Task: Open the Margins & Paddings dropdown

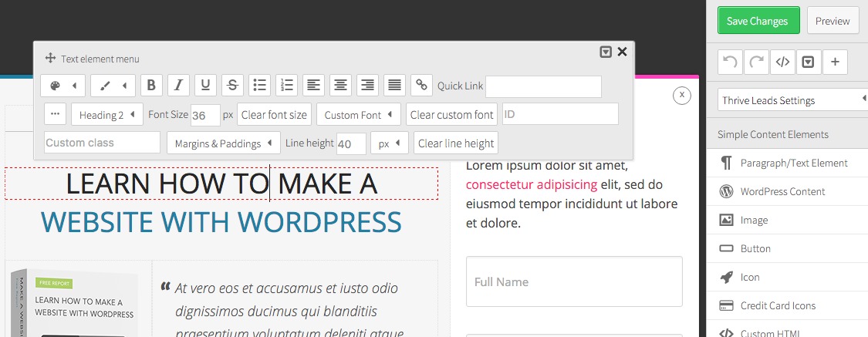Action: pyautogui.click(x=224, y=143)
